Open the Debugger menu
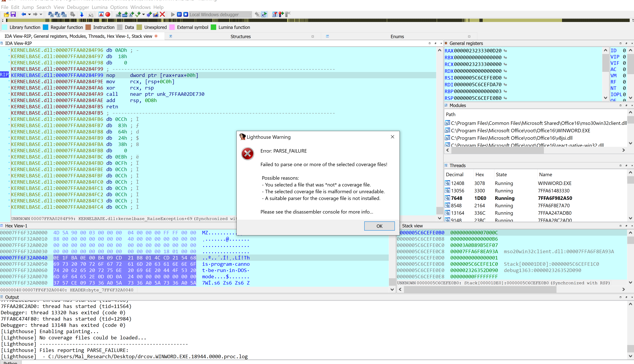This screenshot has width=634, height=364. pos(78,7)
